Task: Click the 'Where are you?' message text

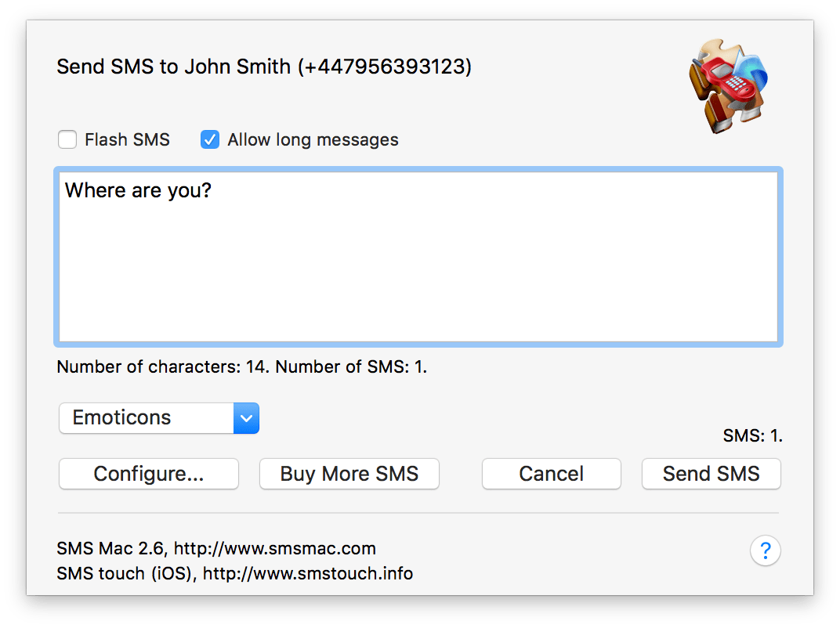Action: (138, 190)
